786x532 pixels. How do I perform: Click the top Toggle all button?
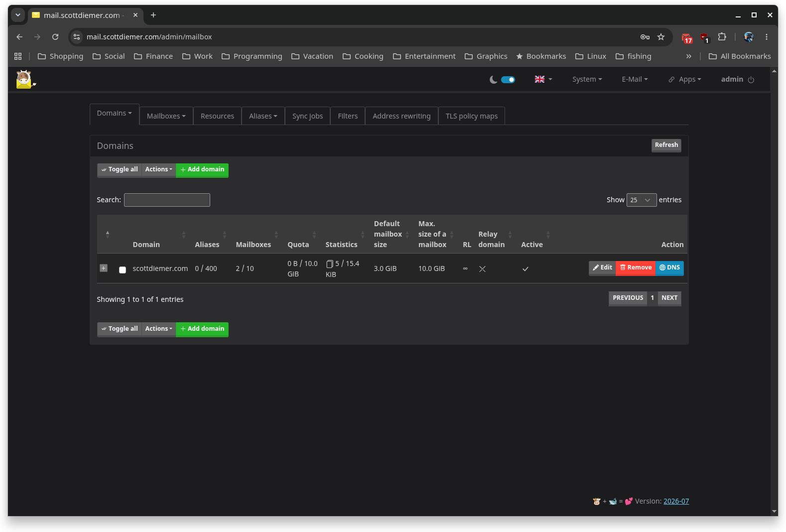coord(120,170)
